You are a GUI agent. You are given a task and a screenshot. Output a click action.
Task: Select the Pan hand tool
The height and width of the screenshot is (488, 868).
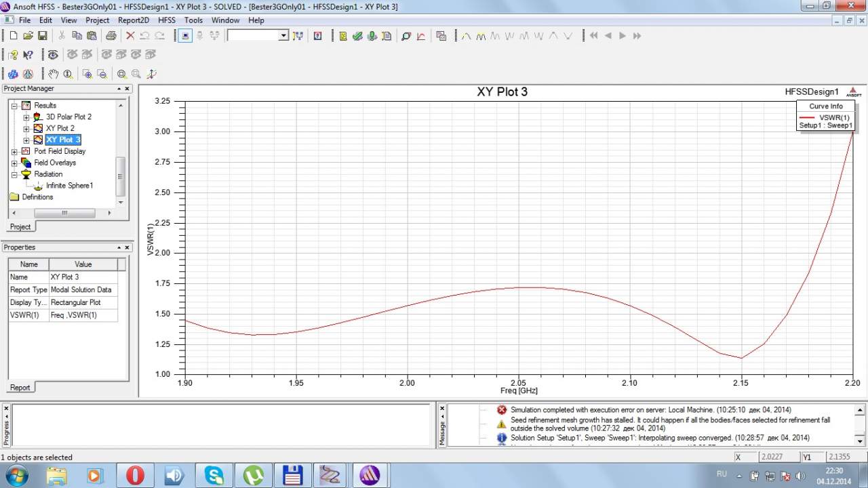(x=53, y=74)
